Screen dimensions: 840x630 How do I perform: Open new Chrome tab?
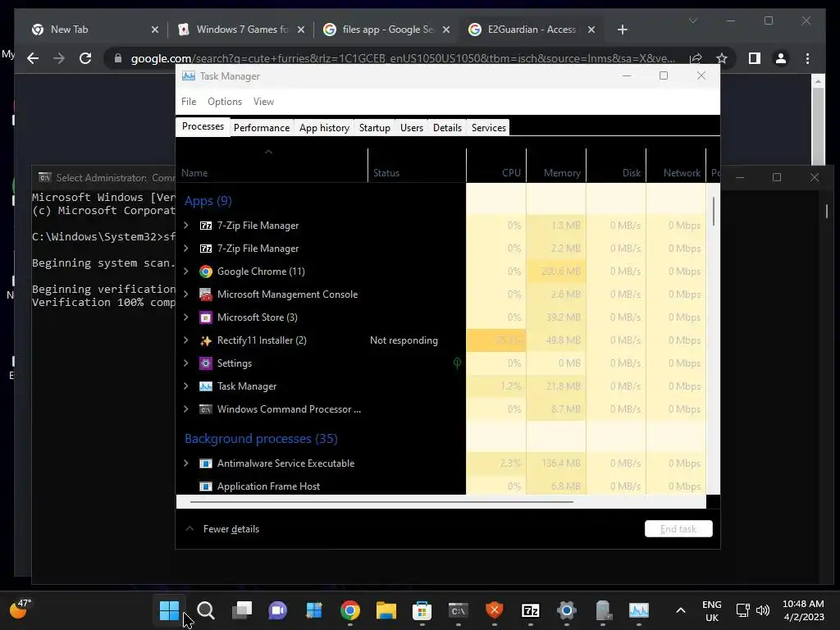(622, 30)
